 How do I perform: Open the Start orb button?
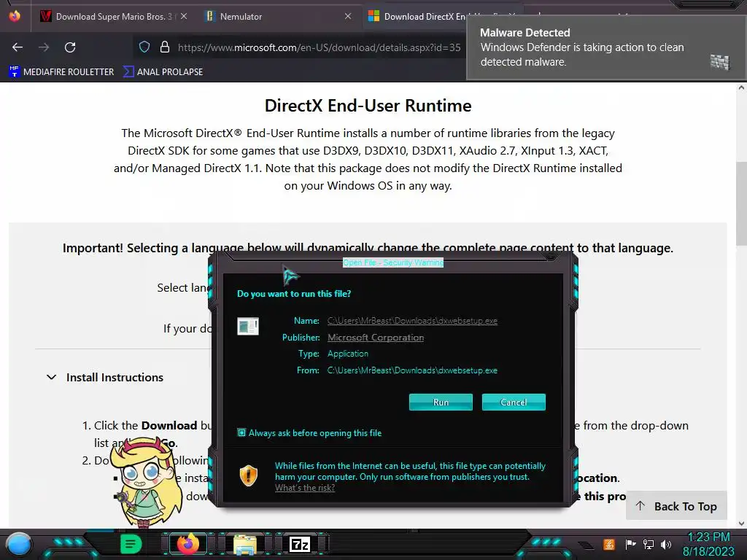[x=19, y=545]
